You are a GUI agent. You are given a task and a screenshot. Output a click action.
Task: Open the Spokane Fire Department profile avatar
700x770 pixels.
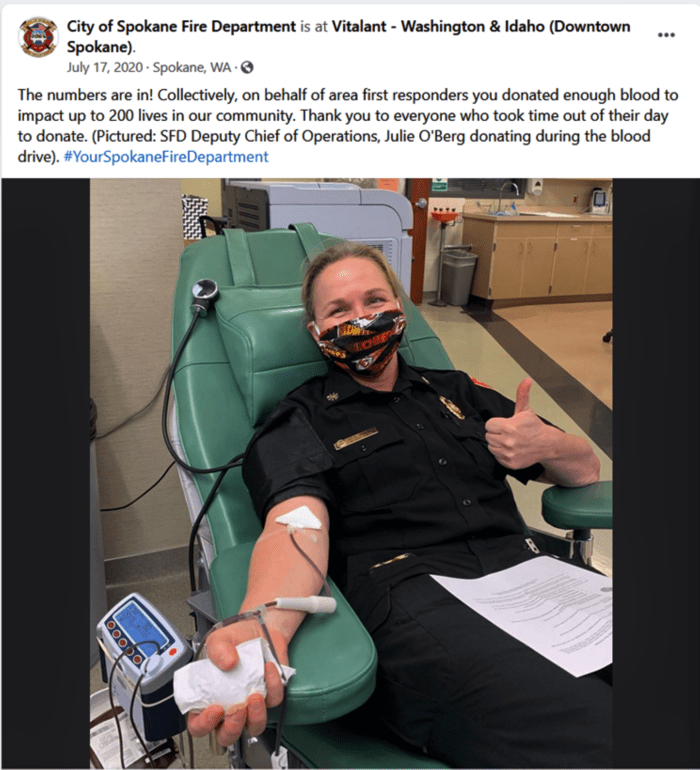[38, 37]
